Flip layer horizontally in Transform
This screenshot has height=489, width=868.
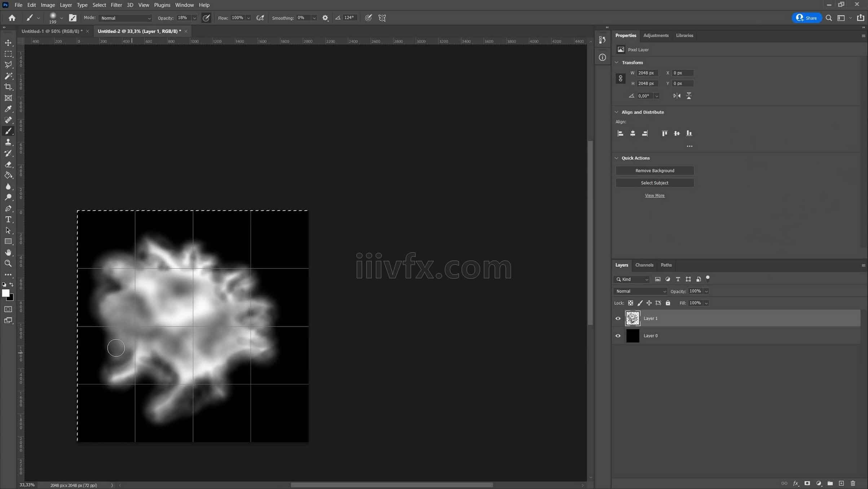[x=677, y=96]
